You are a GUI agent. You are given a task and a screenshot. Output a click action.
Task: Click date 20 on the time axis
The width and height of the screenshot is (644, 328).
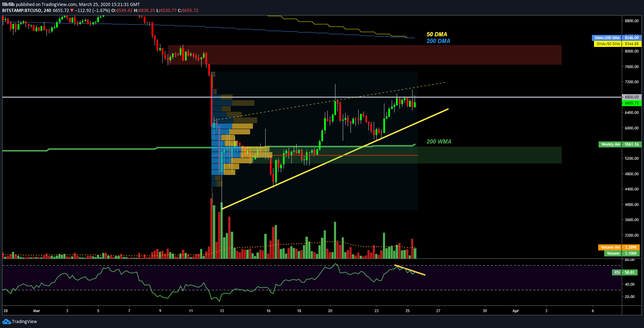(330, 311)
